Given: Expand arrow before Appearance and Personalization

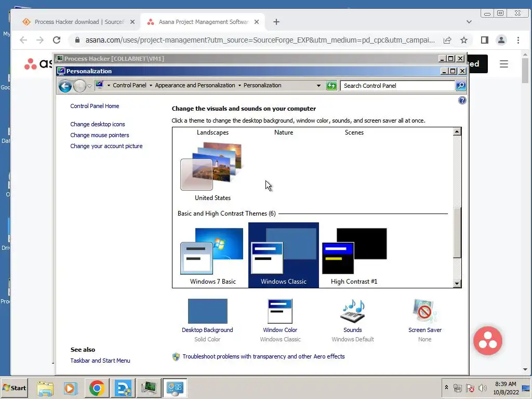Looking at the screenshot, I should [151, 86].
